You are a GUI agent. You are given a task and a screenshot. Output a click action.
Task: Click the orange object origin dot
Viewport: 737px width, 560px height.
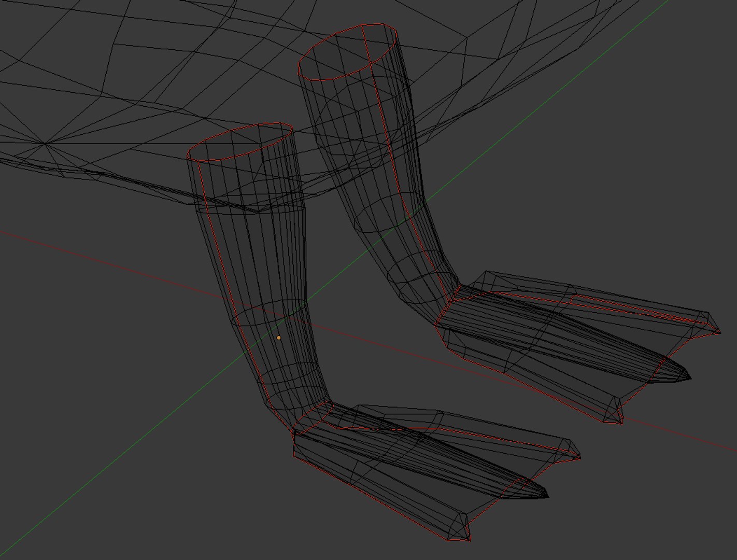coord(279,338)
